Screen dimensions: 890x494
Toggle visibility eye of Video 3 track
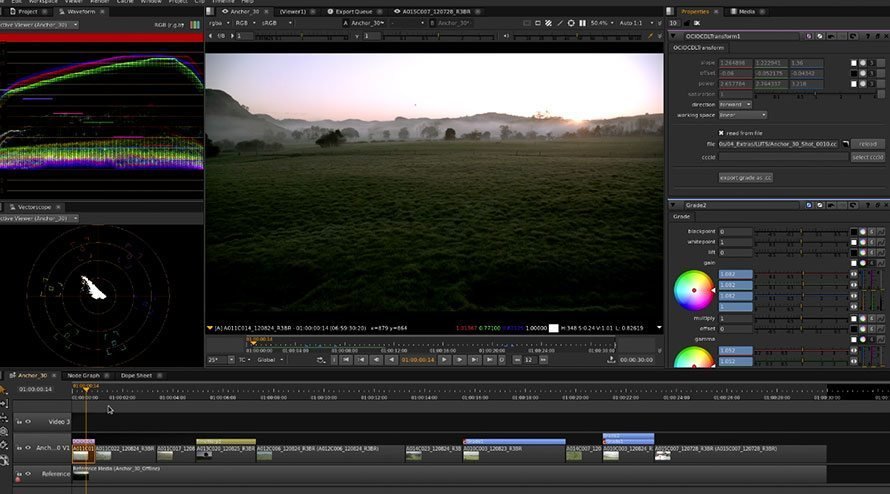click(28, 422)
